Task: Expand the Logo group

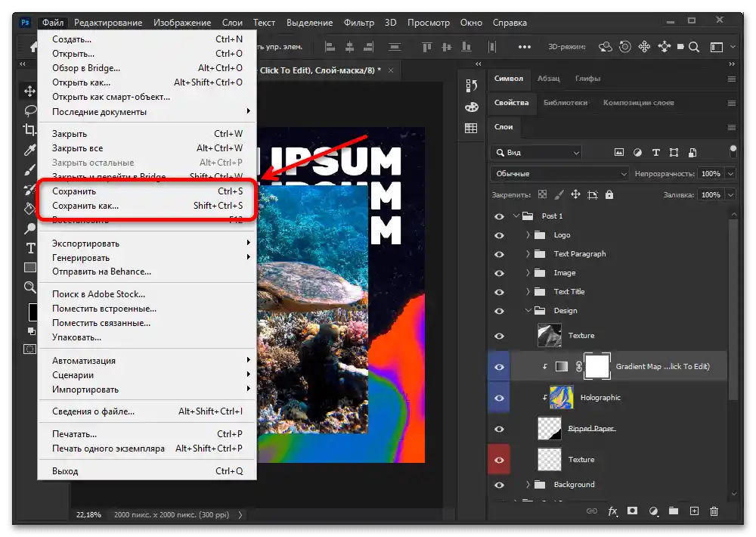Action: tap(528, 234)
